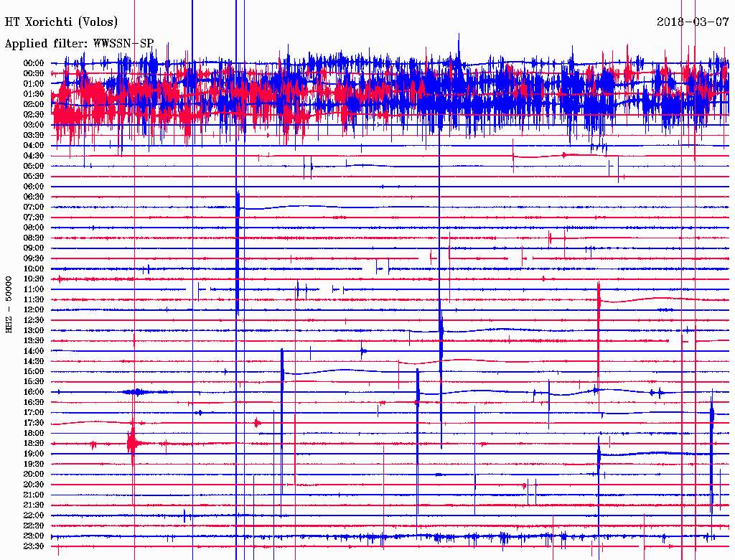735x560 pixels.
Task: Select the 08:30 time label
Action: (x=34, y=238)
